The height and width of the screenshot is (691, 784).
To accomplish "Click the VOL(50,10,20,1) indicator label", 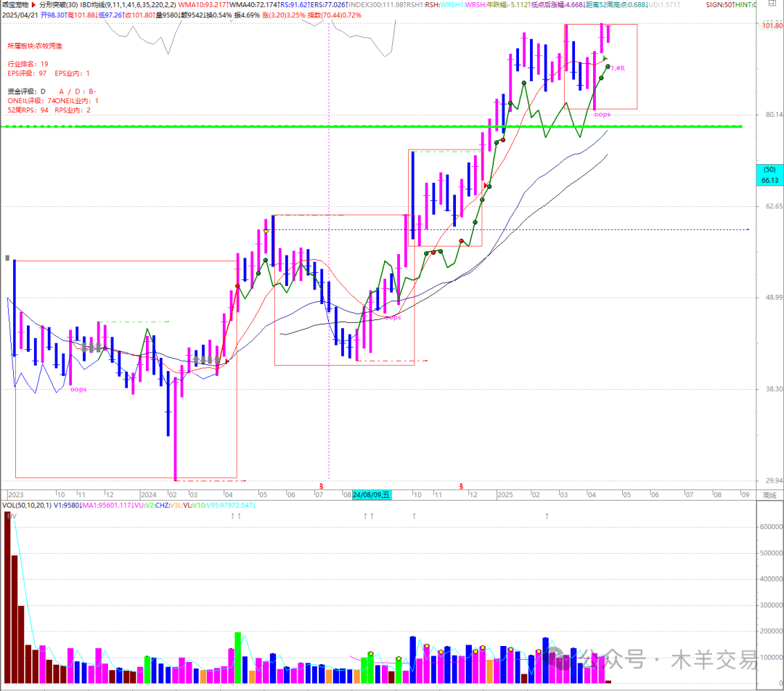I will click(27, 505).
